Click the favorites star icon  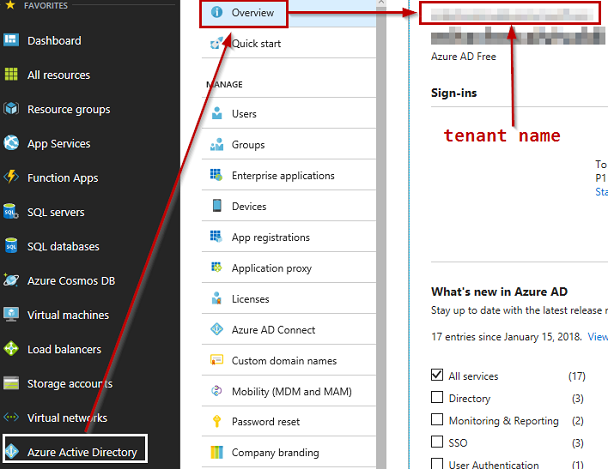click(x=10, y=5)
